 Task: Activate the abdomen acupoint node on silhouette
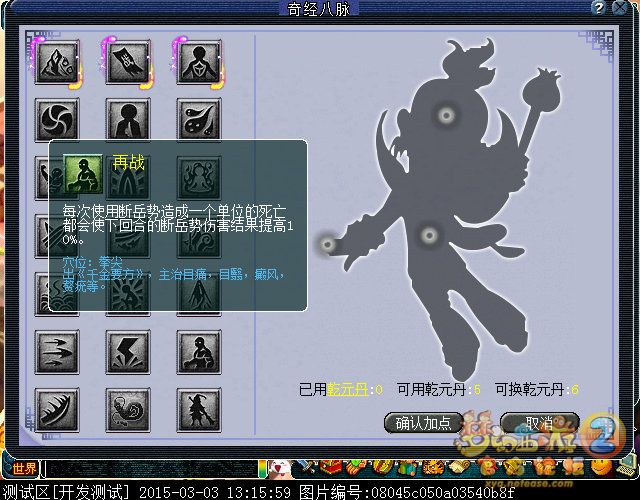pos(429,236)
